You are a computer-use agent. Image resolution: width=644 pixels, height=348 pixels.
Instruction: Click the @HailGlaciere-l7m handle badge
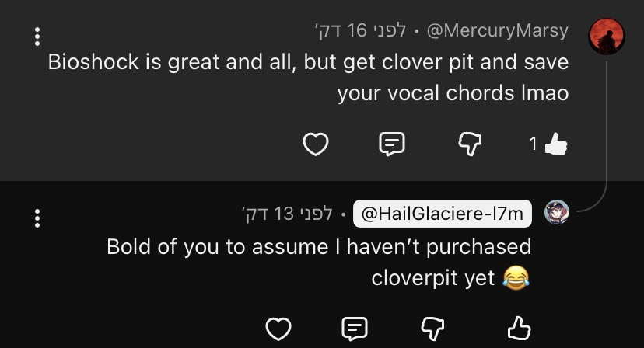pos(442,214)
